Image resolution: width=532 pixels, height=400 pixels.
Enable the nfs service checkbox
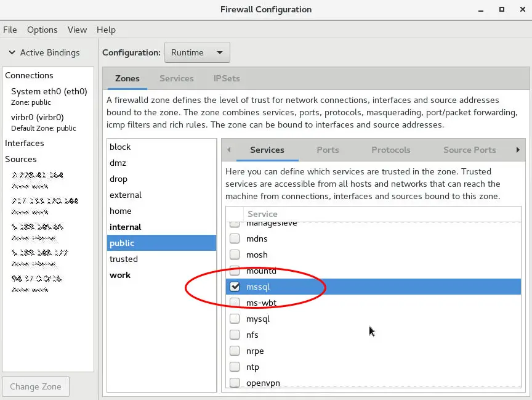(x=235, y=335)
